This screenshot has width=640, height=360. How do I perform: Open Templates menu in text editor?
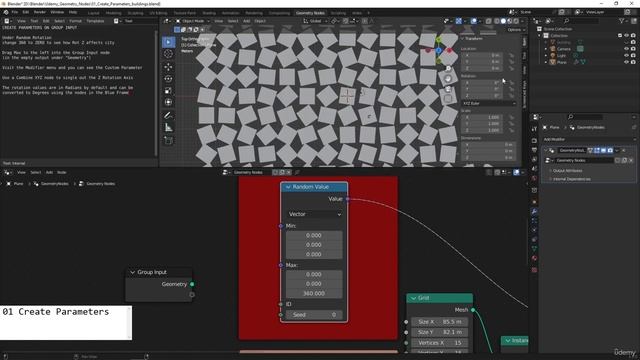pyautogui.click(x=96, y=21)
